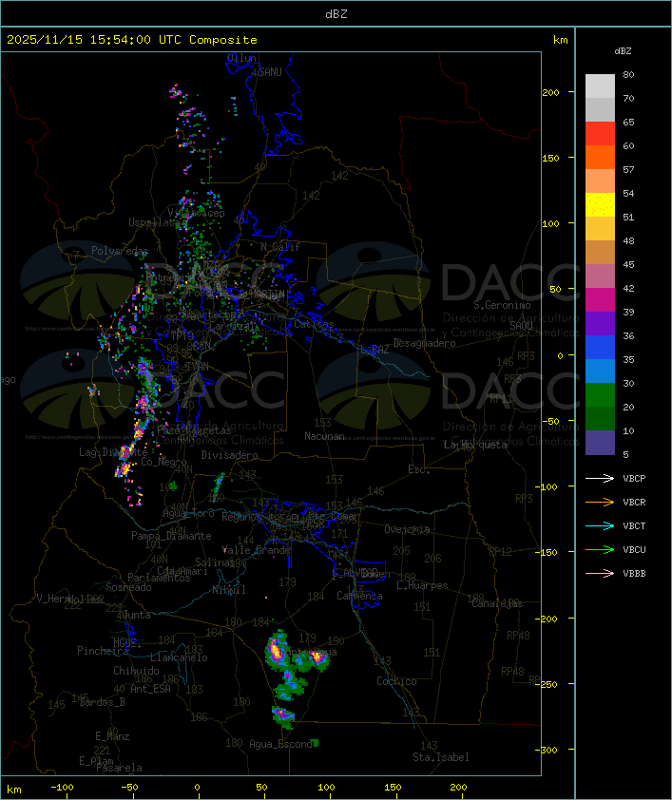Image resolution: width=672 pixels, height=800 pixels.
Task: Click the legend label VBCP
Action: click(634, 479)
